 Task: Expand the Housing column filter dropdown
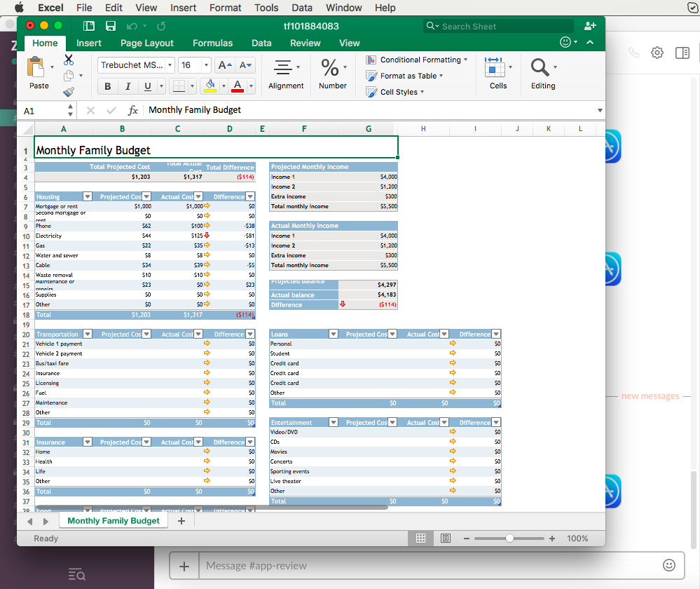pyautogui.click(x=88, y=197)
